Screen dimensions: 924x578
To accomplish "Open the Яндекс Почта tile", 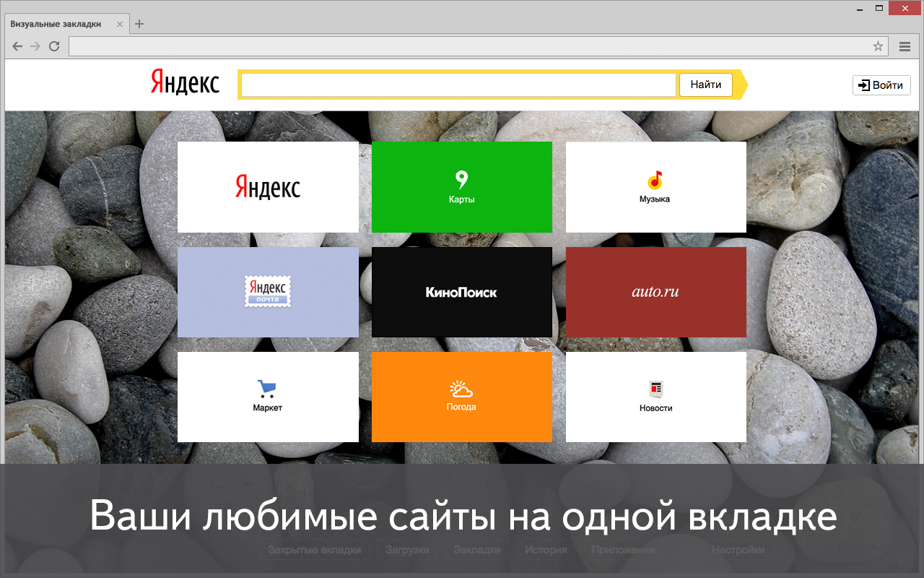I will (268, 292).
